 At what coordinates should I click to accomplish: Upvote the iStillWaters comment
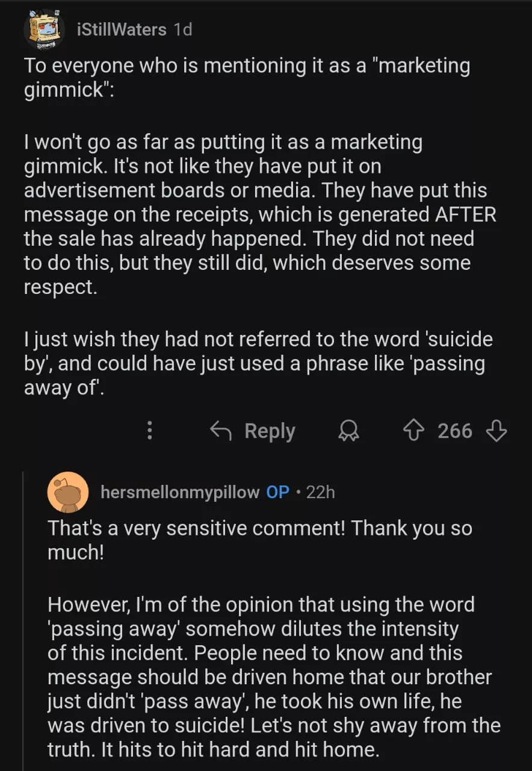413,431
